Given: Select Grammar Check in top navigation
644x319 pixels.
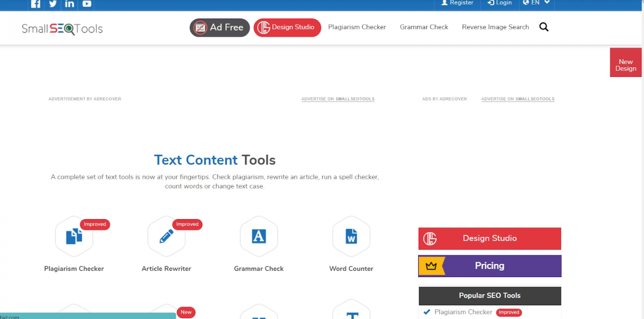Looking at the screenshot, I should point(424,27).
